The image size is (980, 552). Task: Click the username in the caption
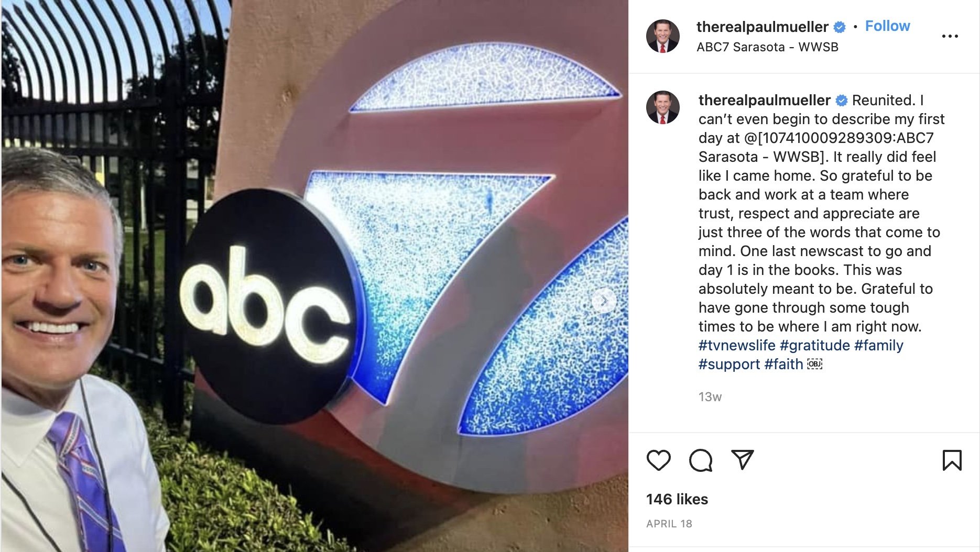pos(764,100)
